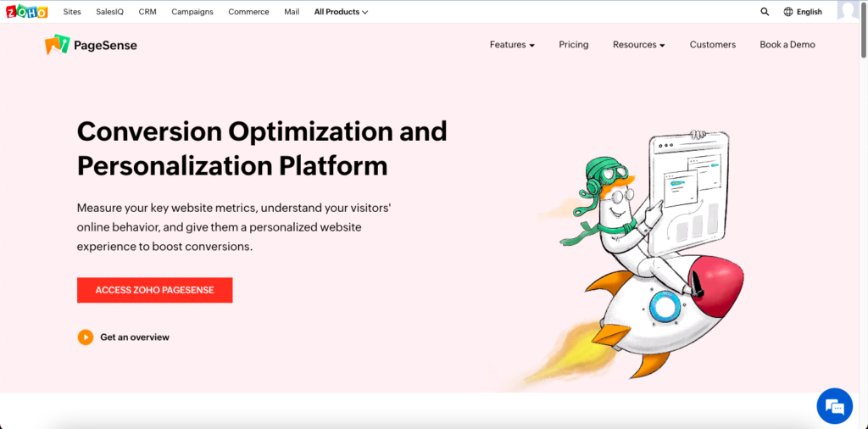Click the 'Measure your key website metrics' paragraph
868x429 pixels.
coord(236,227)
